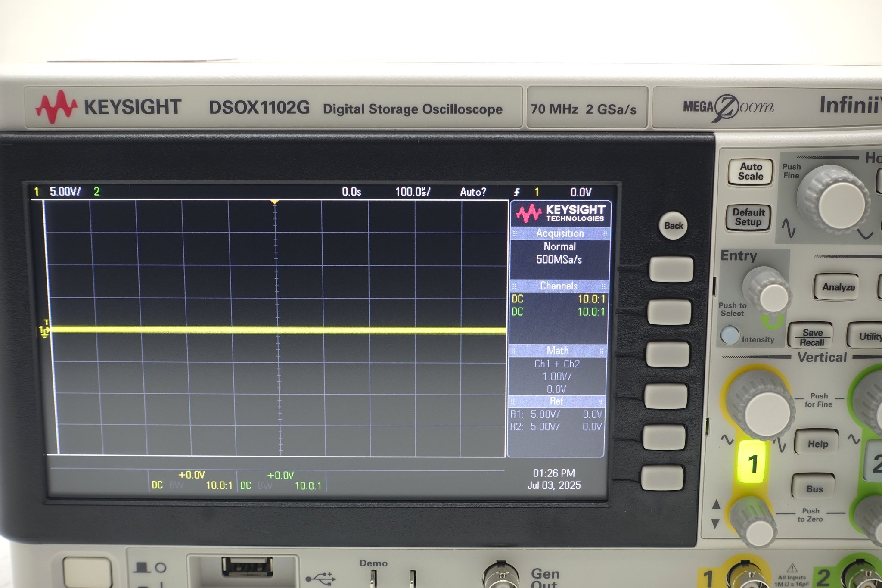Click the USB symbol icon below the screen
This screenshot has width=882, height=588.
320,578
